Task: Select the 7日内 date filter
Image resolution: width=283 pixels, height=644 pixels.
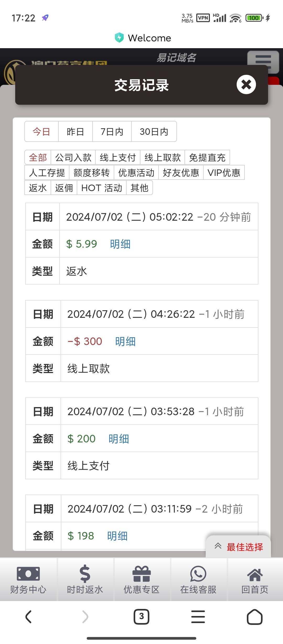Action: coord(112,132)
